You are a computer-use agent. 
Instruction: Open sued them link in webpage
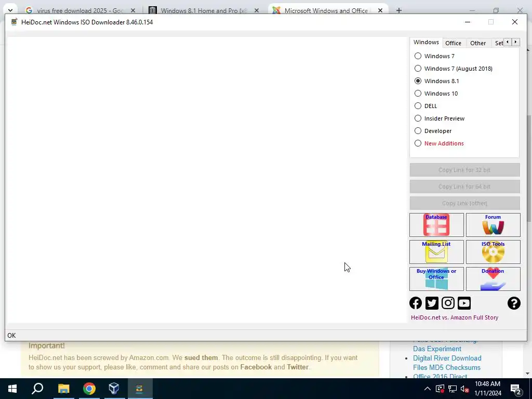[x=201, y=357]
